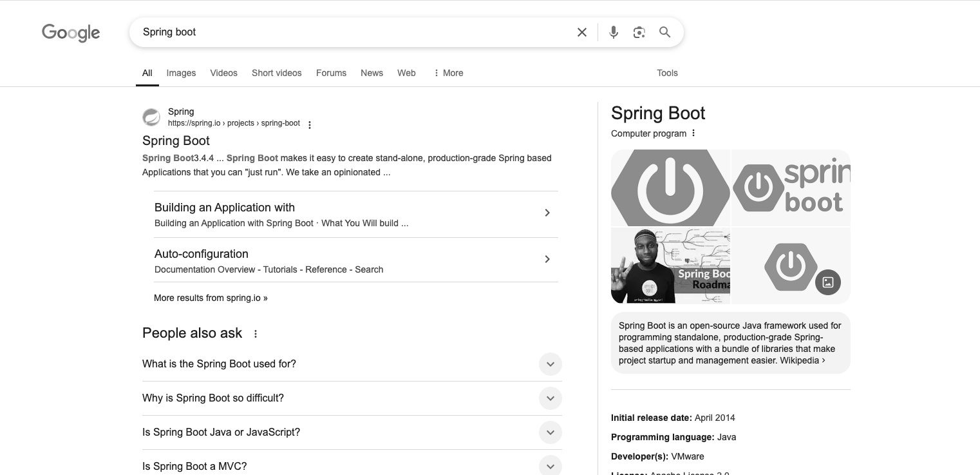Viewport: 980px width, 475px height.
Task: Expand What is the Spring Boot used for?
Action: click(x=352, y=364)
